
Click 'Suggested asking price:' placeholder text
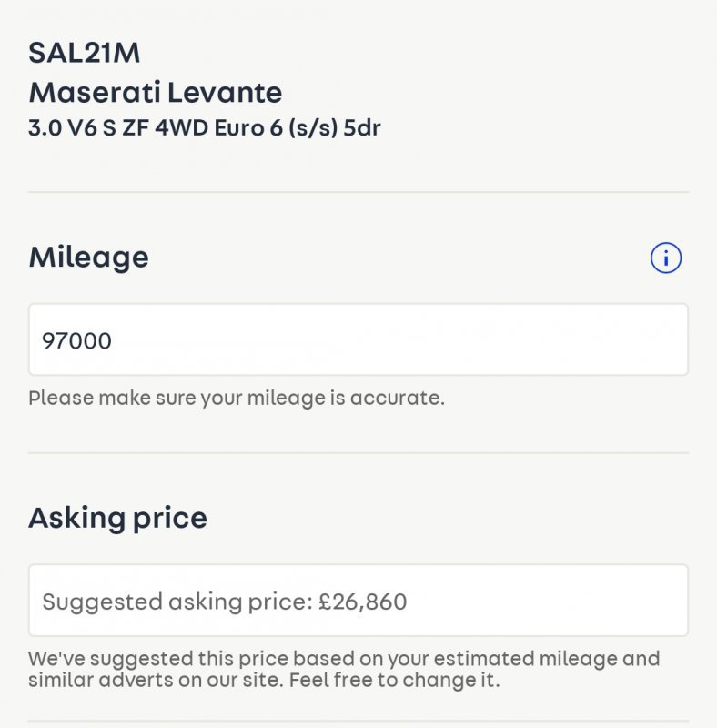click(x=177, y=602)
